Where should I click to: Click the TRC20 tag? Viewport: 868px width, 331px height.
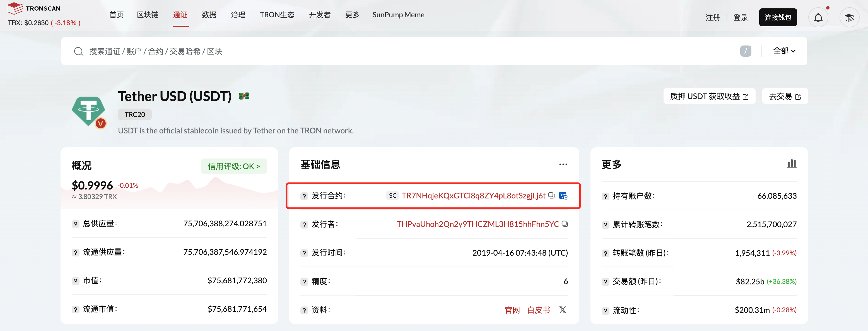coord(135,115)
